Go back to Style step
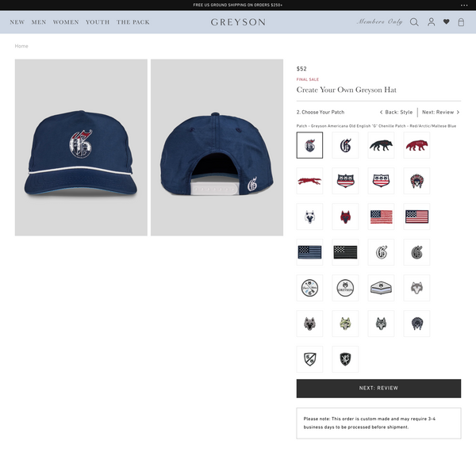This screenshot has width=476, height=452. (396, 113)
